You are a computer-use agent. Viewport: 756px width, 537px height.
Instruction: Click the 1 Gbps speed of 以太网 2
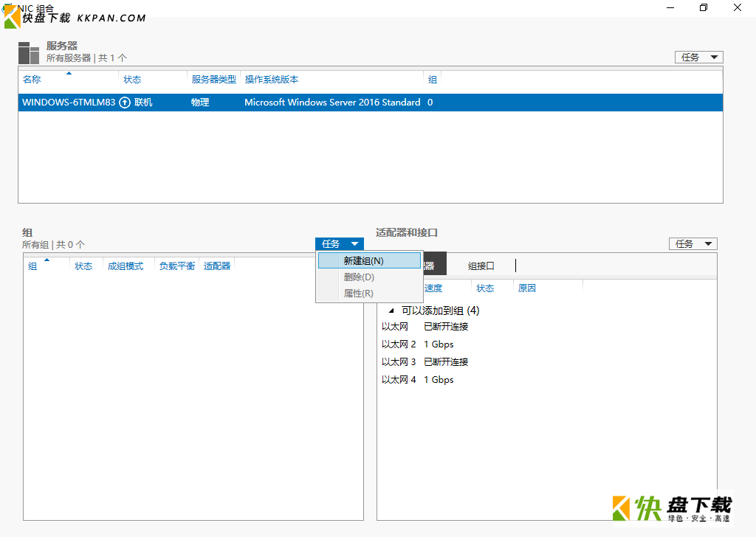tap(439, 344)
